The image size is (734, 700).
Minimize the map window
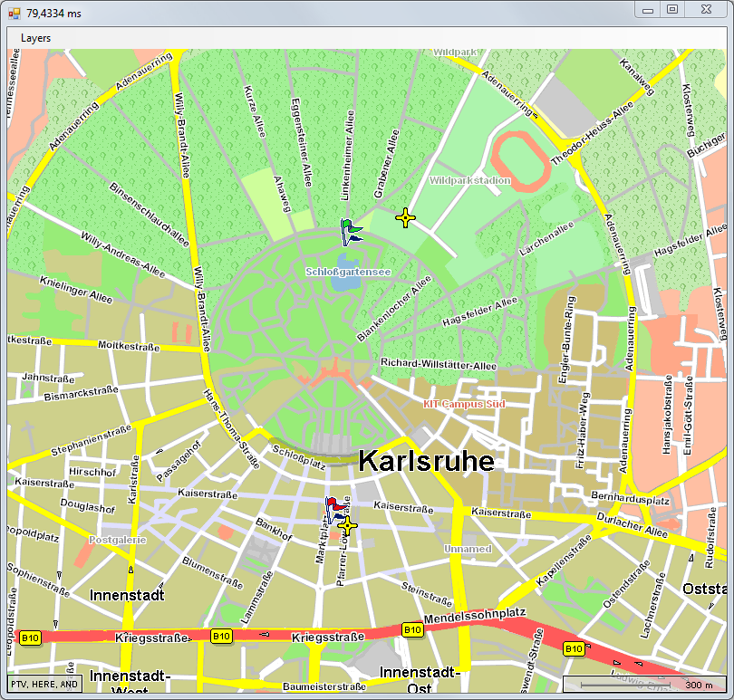(x=648, y=10)
